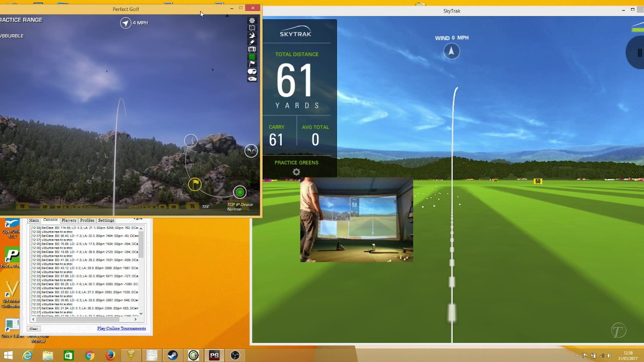Click the round club selector icon
The height and width of the screenshot is (362, 644).
251,151
